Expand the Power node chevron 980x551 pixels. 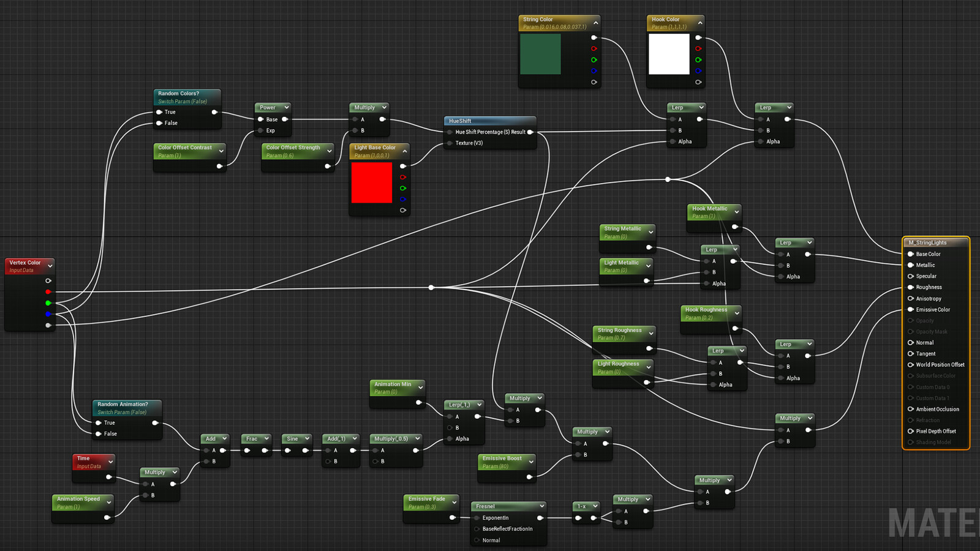pos(286,107)
